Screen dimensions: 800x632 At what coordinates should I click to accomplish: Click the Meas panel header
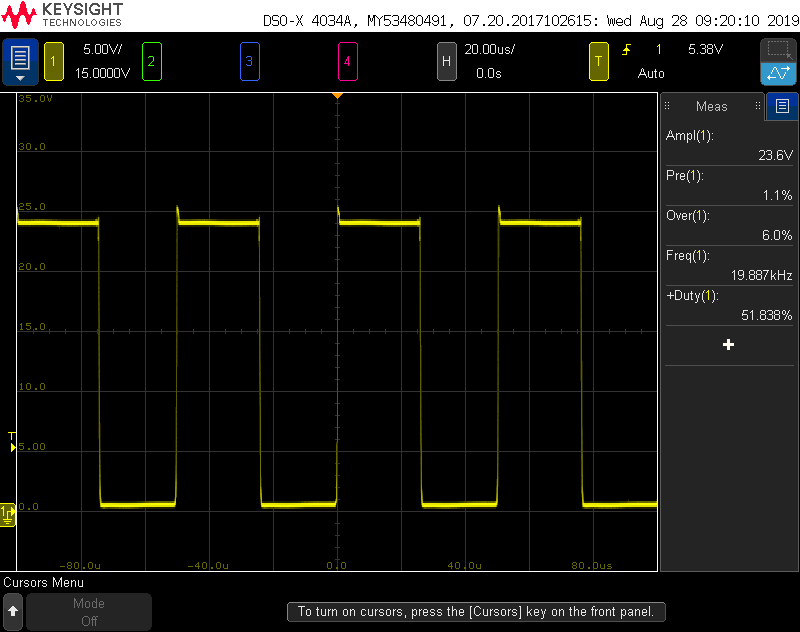(712, 106)
